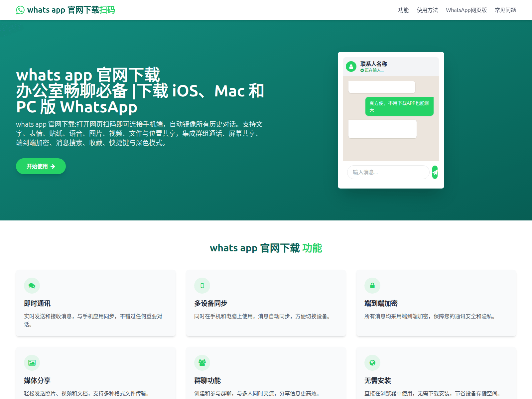Open the whats app 官网下载扫码 site title

click(x=71, y=10)
